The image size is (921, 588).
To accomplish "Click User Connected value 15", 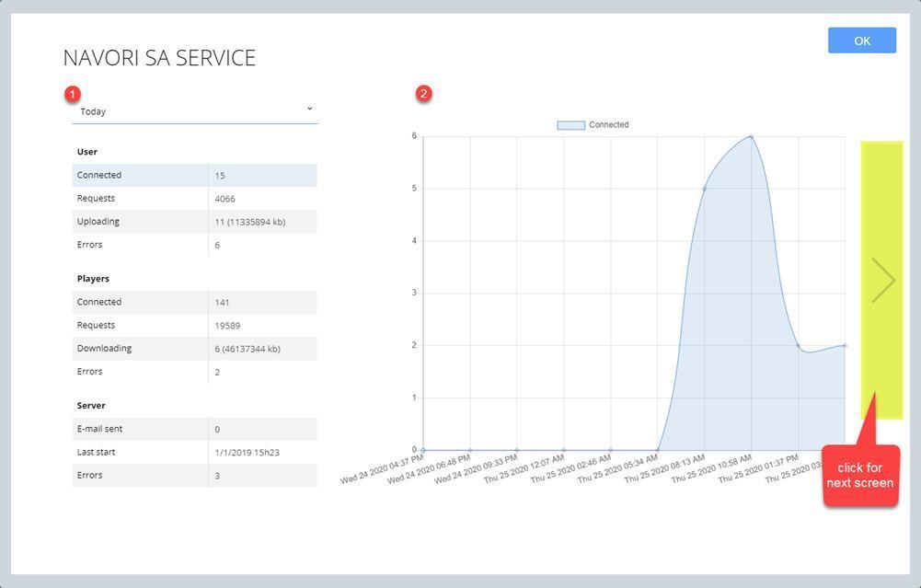I will (220, 176).
